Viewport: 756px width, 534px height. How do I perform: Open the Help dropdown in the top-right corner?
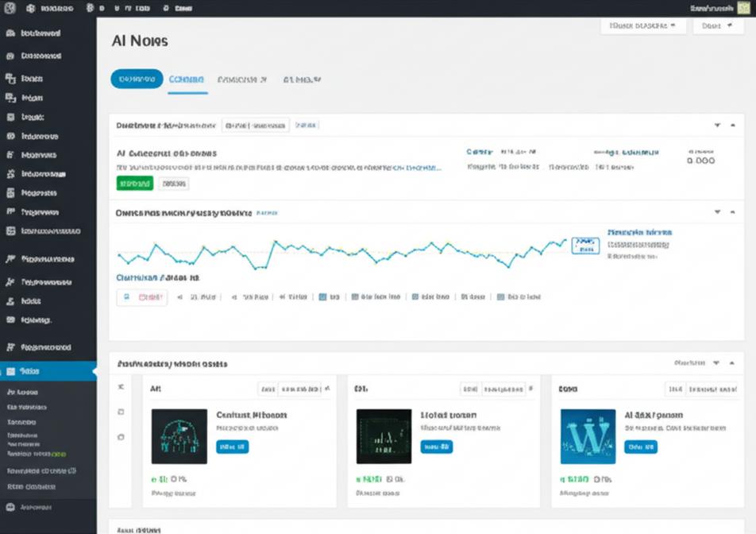pyautogui.click(x=717, y=26)
